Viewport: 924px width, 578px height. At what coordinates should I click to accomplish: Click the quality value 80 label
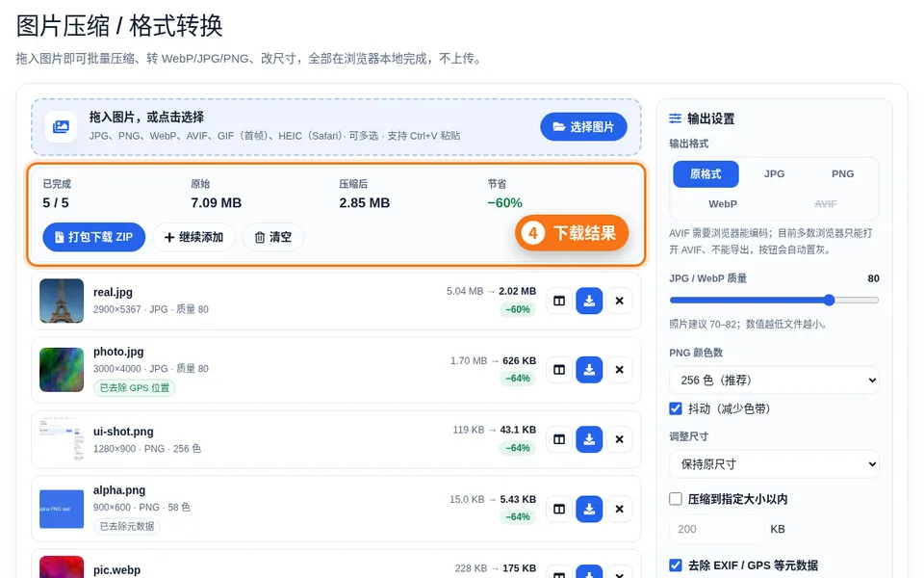pyautogui.click(x=873, y=278)
